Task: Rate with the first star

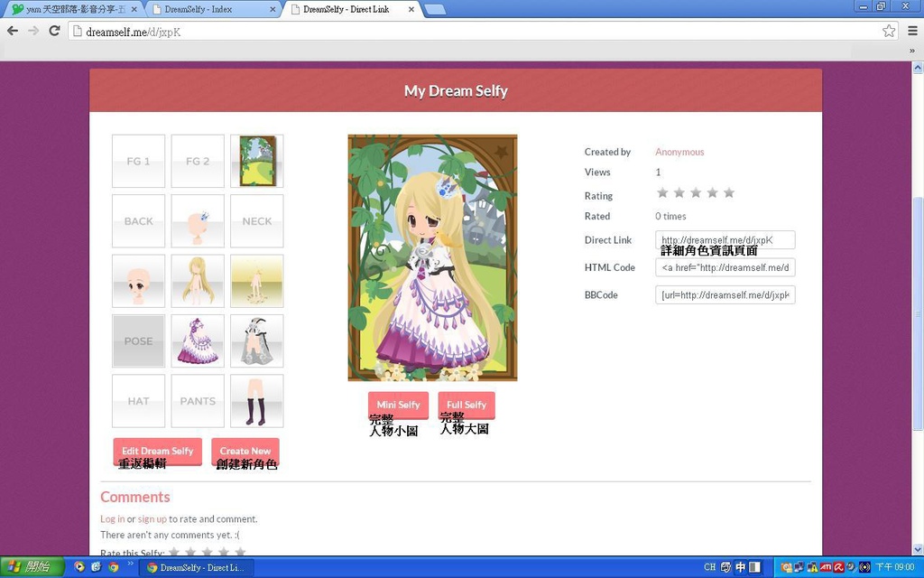Action: (x=662, y=193)
